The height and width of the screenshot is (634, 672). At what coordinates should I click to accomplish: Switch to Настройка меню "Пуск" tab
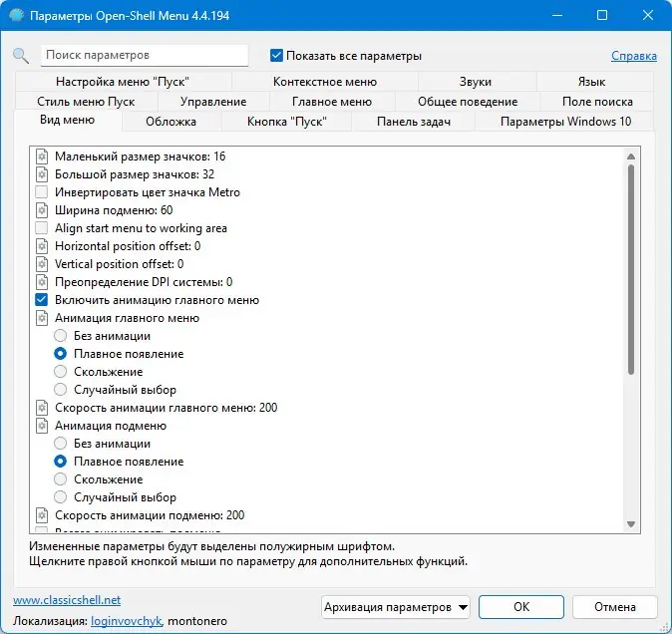tap(123, 82)
